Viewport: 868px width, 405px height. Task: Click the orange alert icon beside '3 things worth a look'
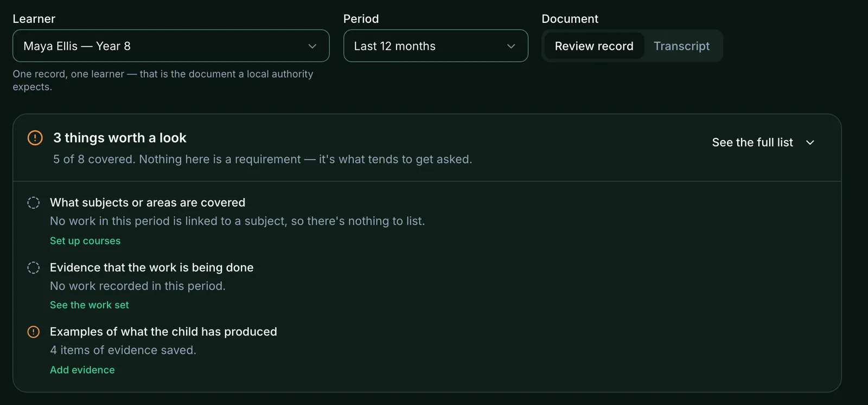point(35,138)
